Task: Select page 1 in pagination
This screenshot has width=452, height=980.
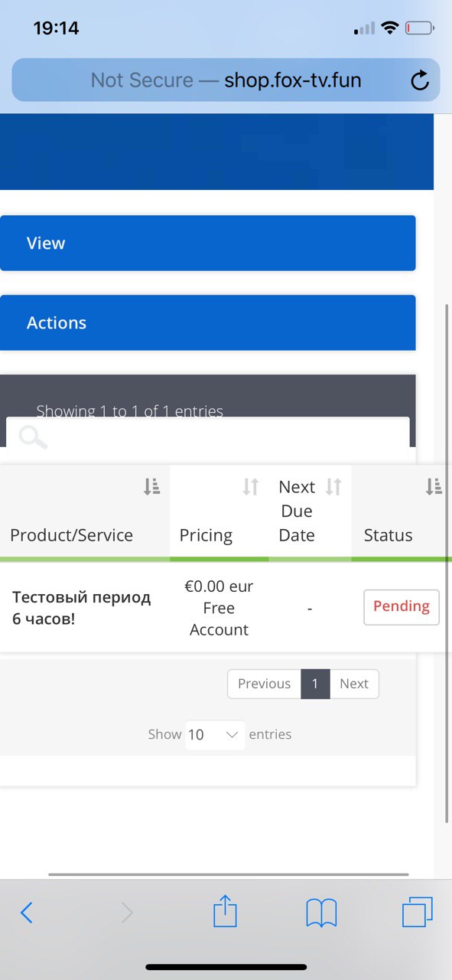Action: click(x=315, y=684)
